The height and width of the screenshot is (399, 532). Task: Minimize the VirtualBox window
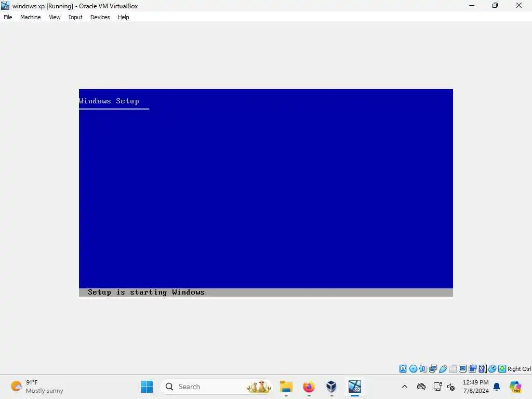[472, 6]
